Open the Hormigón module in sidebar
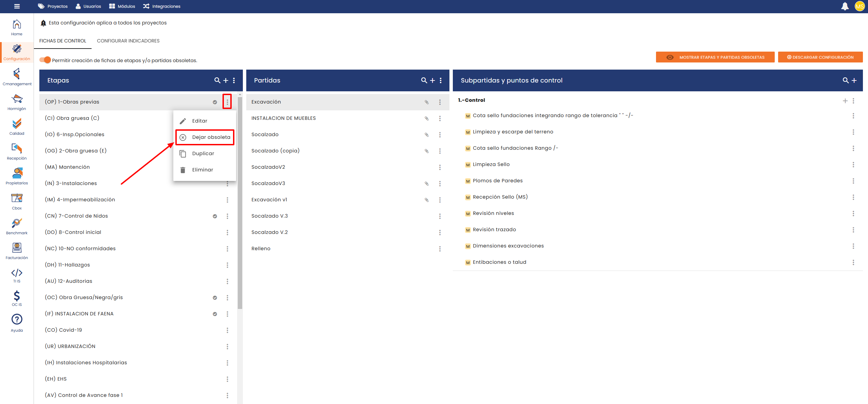This screenshot has height=404, width=868. [x=17, y=102]
